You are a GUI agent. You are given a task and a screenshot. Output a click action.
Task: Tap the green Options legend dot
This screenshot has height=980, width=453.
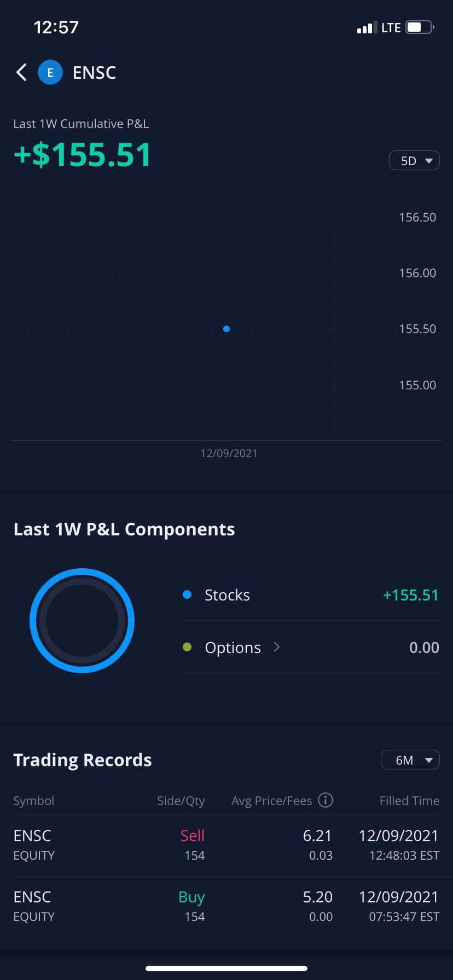(187, 647)
